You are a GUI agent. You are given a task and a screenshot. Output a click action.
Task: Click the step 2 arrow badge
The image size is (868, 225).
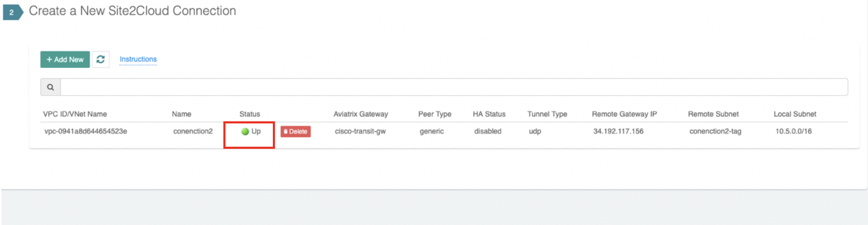(x=12, y=12)
